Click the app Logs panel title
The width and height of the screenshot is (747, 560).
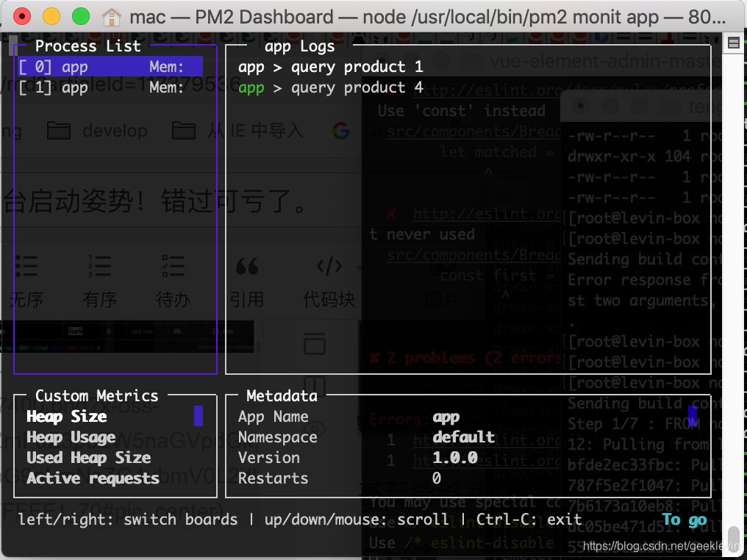click(300, 46)
